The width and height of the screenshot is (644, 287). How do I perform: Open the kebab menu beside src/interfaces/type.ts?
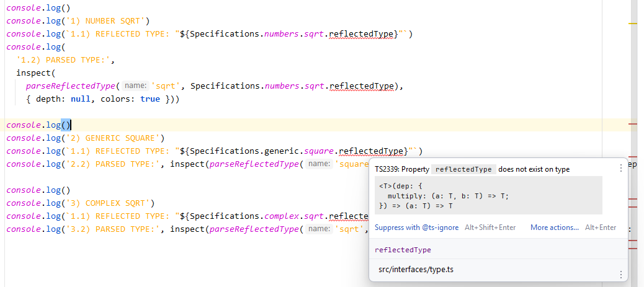620,274
